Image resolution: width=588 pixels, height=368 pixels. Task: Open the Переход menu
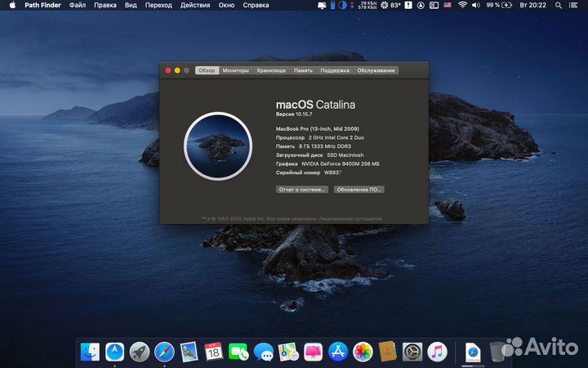(x=158, y=5)
